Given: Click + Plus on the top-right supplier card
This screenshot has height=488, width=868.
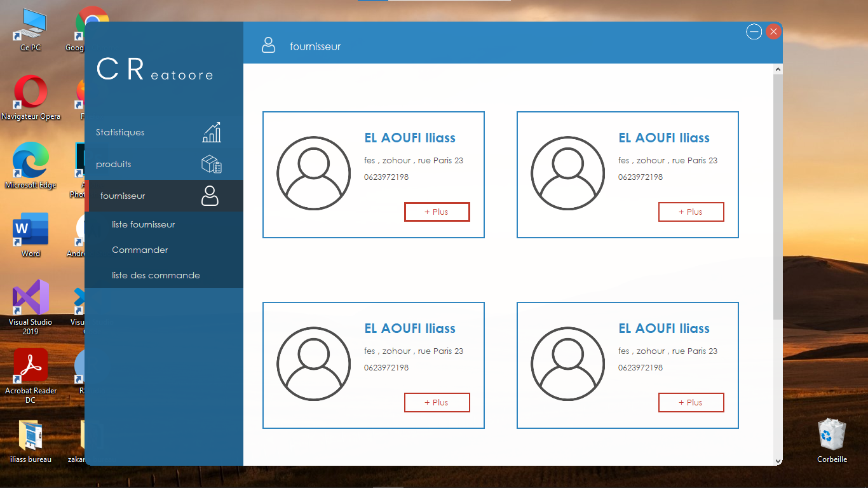Looking at the screenshot, I should (x=691, y=212).
